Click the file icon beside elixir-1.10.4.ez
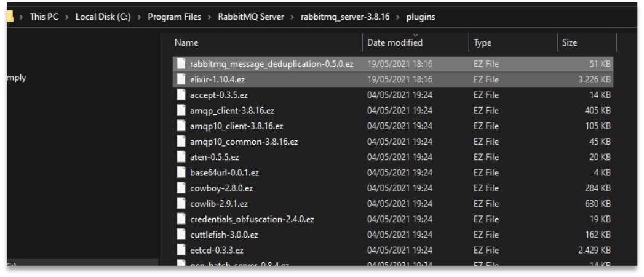 (x=181, y=79)
